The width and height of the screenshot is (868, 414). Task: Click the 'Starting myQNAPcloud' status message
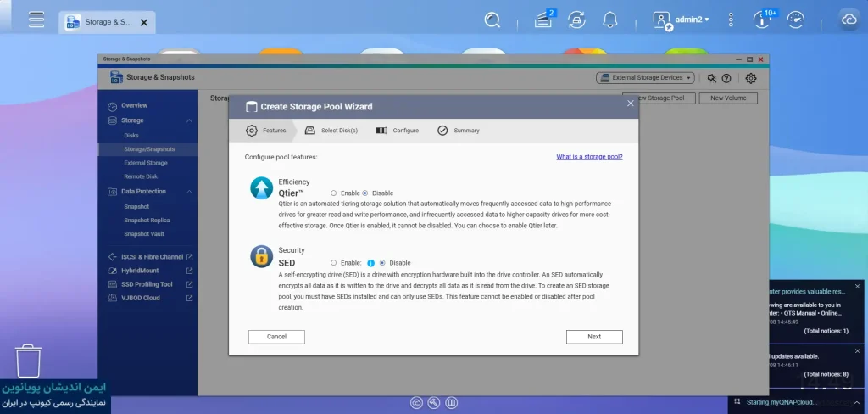click(x=782, y=402)
